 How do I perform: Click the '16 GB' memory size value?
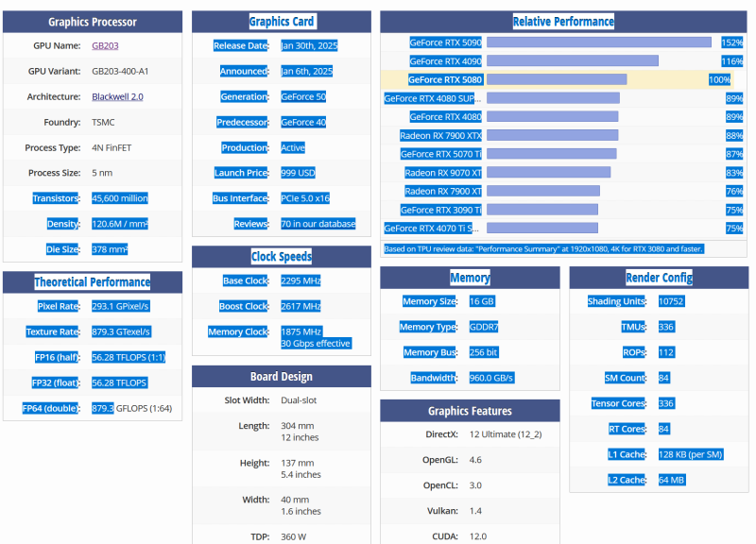[x=482, y=301]
